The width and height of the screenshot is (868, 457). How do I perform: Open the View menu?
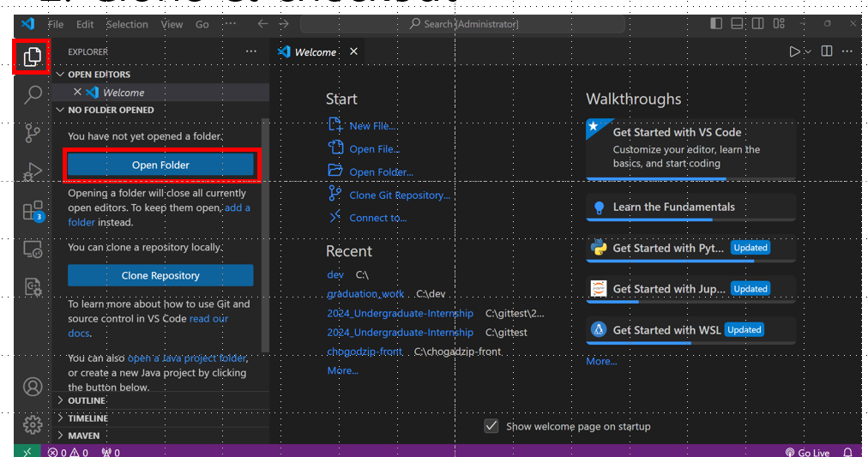(172, 24)
